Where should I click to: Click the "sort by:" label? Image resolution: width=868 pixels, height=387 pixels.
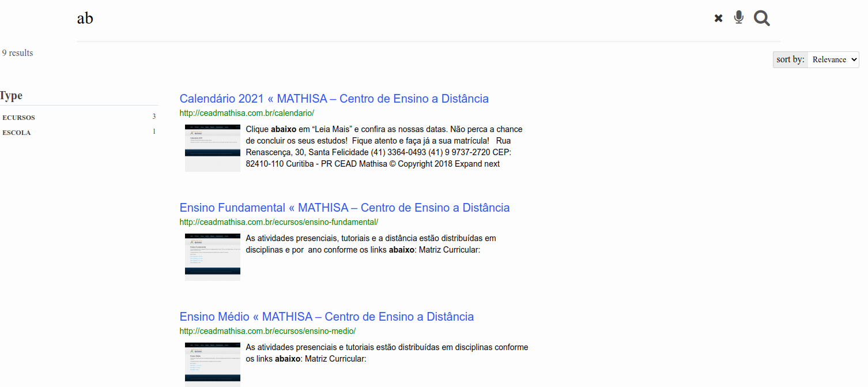tap(790, 59)
